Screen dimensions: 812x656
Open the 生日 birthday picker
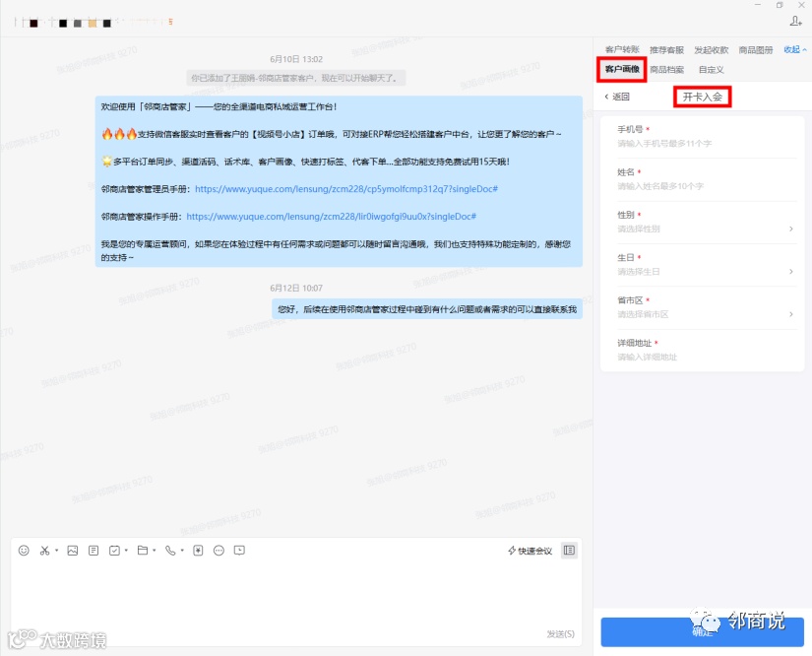707,272
